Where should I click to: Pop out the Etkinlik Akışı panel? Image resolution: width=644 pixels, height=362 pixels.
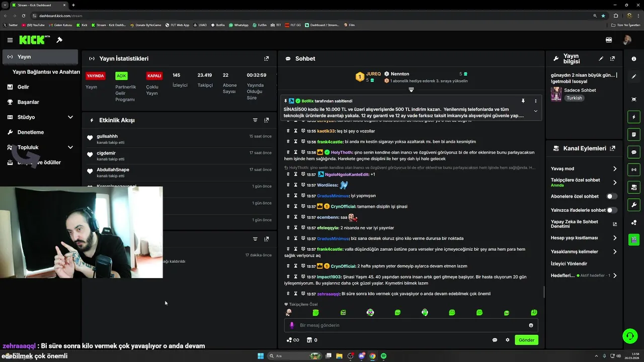(x=266, y=120)
